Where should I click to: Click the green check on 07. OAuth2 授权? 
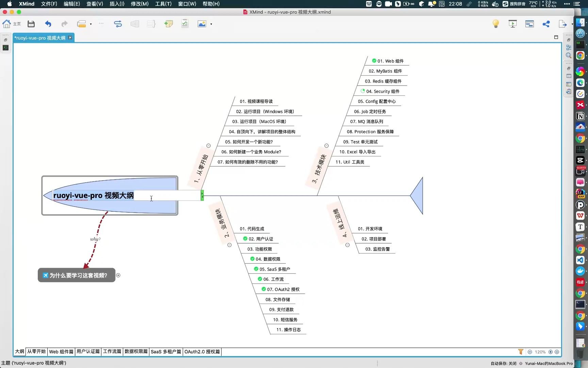263,289
